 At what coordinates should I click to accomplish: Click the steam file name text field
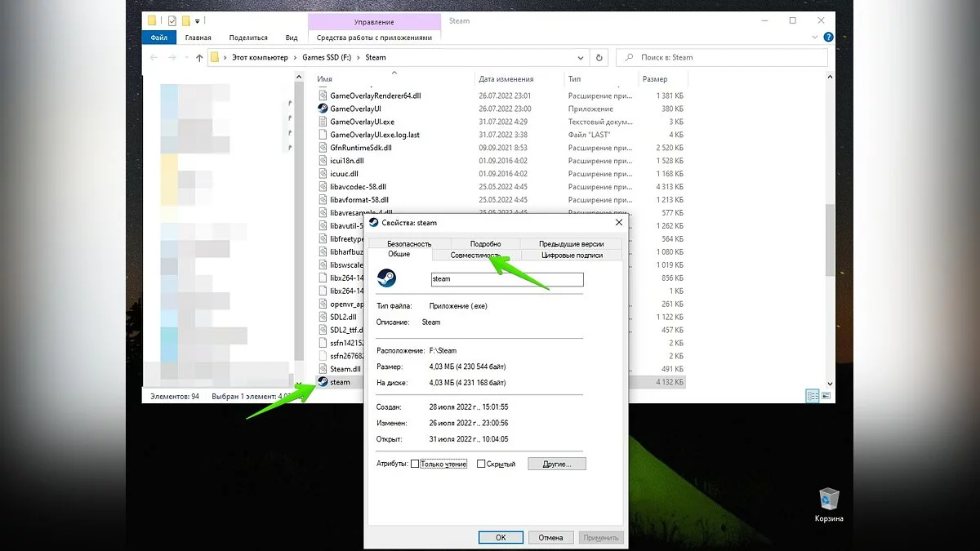(506, 279)
